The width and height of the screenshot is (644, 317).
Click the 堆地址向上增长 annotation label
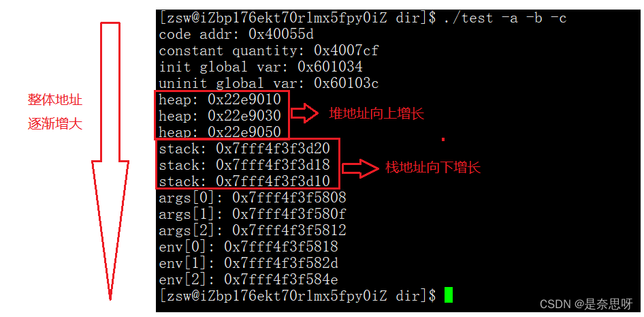point(376,114)
